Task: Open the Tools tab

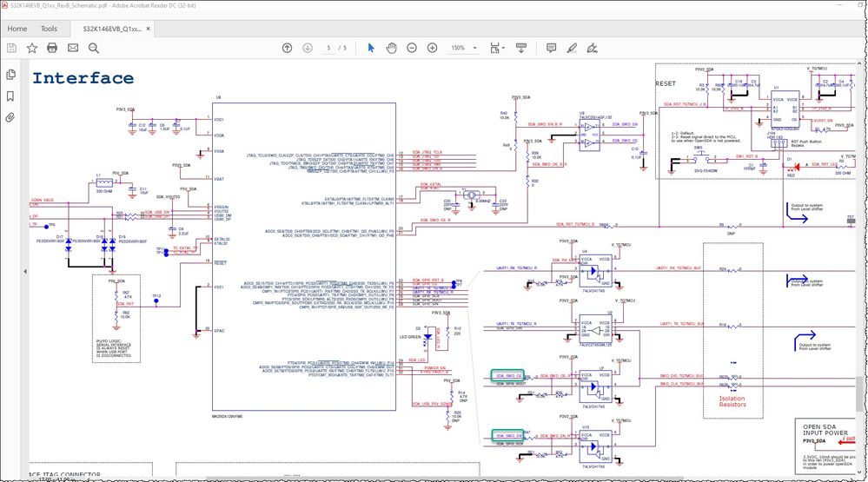Action: tap(49, 29)
